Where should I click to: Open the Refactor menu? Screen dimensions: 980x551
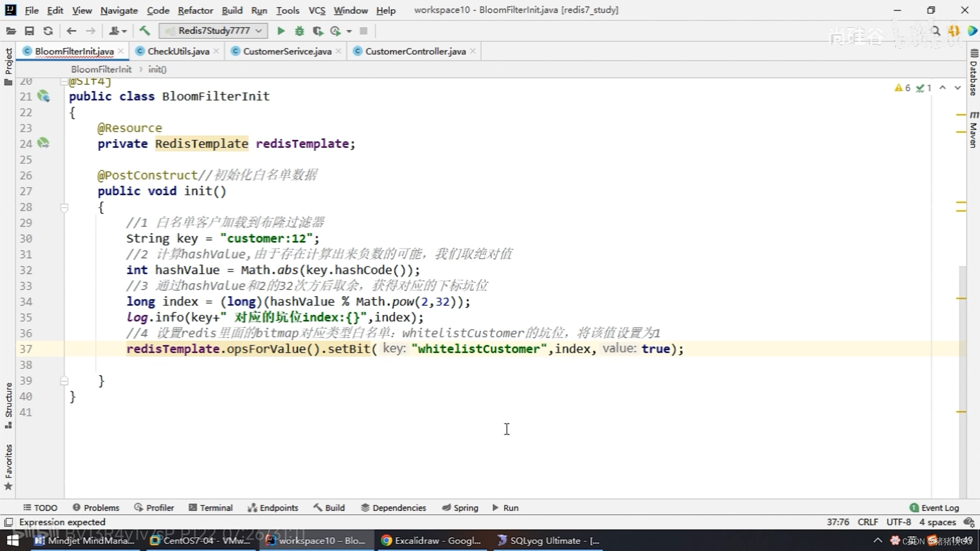(x=195, y=10)
